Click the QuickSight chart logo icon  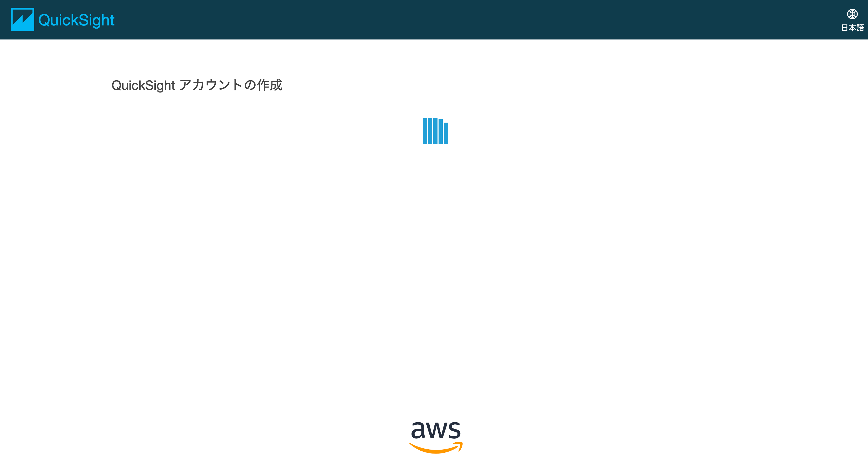coord(22,19)
